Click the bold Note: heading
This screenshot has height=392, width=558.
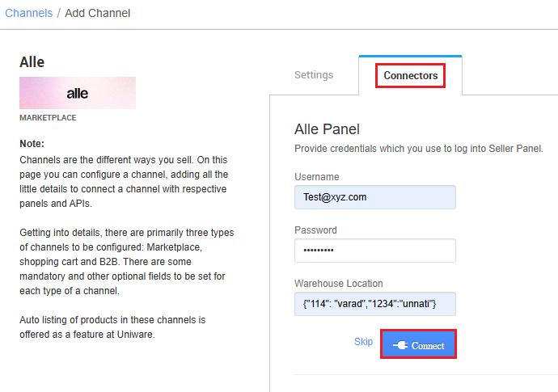[32, 144]
